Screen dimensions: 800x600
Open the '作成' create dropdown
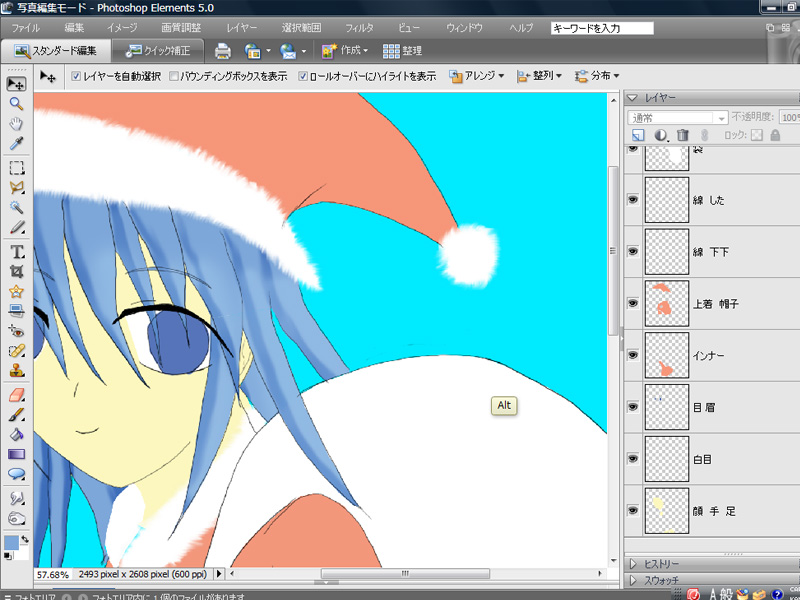click(344, 51)
